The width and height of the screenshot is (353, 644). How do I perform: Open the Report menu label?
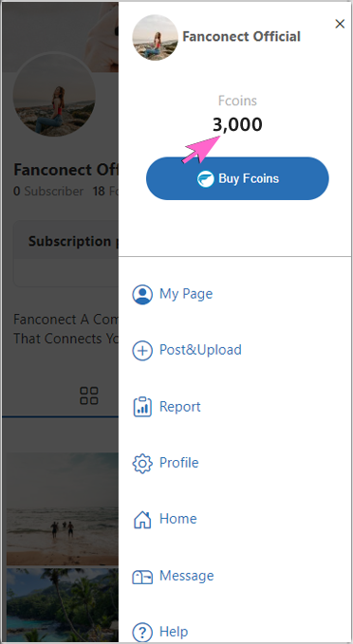pos(180,407)
